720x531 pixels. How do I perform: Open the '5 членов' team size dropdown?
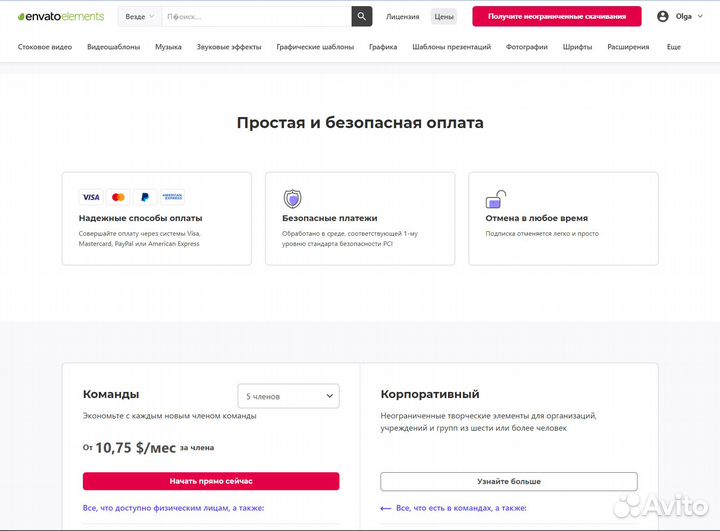click(x=288, y=396)
